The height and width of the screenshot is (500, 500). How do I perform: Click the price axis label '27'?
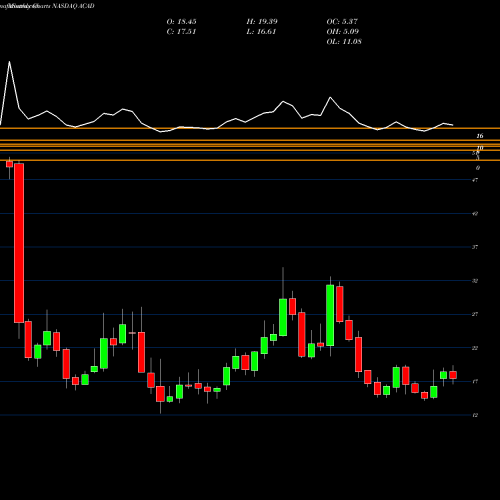[475, 314]
